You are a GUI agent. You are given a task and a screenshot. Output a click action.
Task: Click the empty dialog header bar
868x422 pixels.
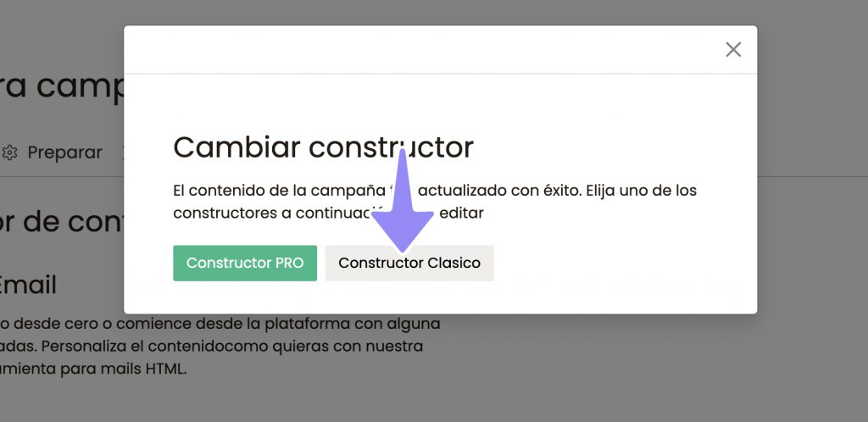click(x=424, y=50)
